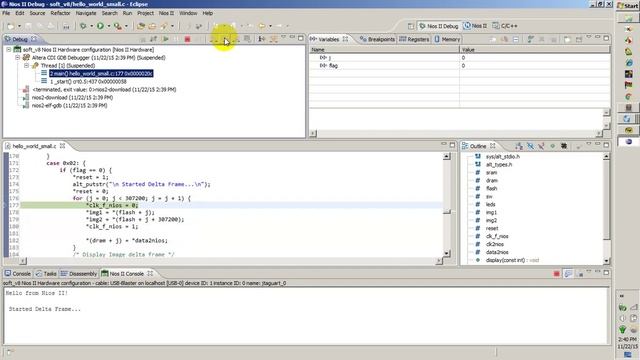This screenshot has height=360, width=640.
Task: Open the Debug view menu triangle
Action: pyautogui.click(x=283, y=38)
